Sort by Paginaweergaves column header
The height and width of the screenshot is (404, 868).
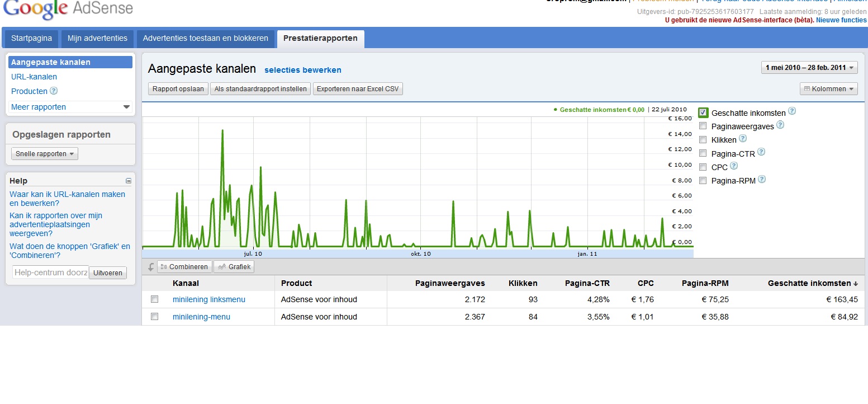click(x=450, y=283)
